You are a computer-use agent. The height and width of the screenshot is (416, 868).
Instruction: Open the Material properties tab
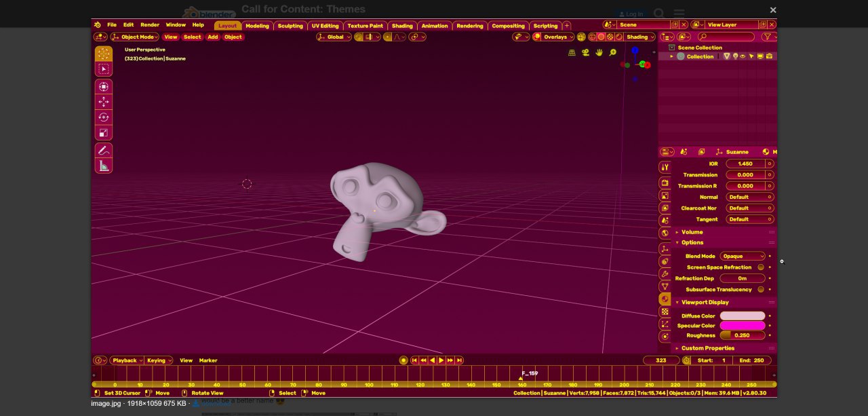[x=665, y=299]
